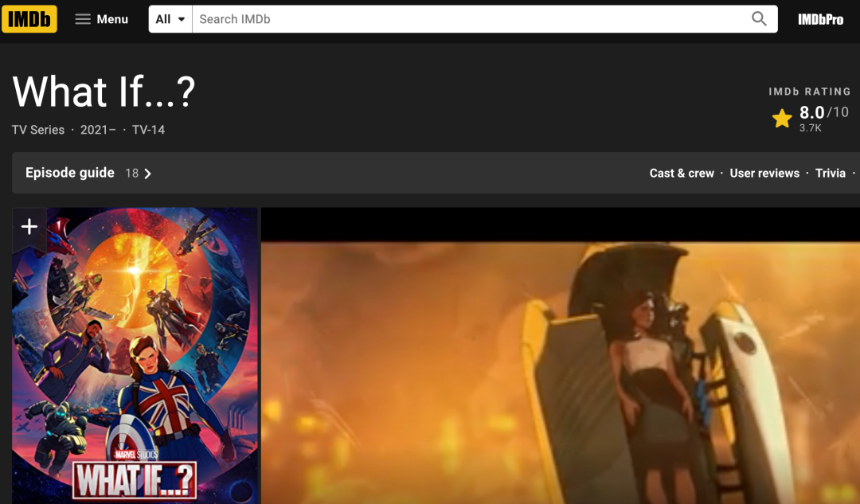
Task: Click the TV Series label
Action: click(38, 130)
